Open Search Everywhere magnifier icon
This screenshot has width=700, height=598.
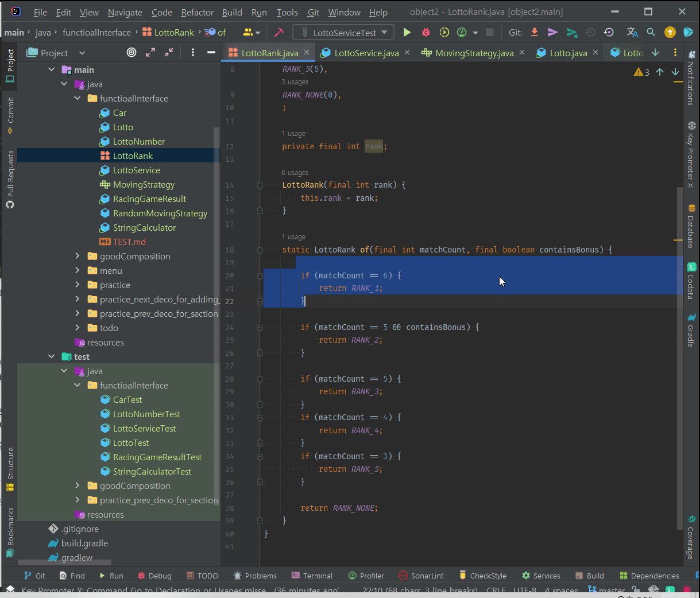pyautogui.click(x=651, y=33)
